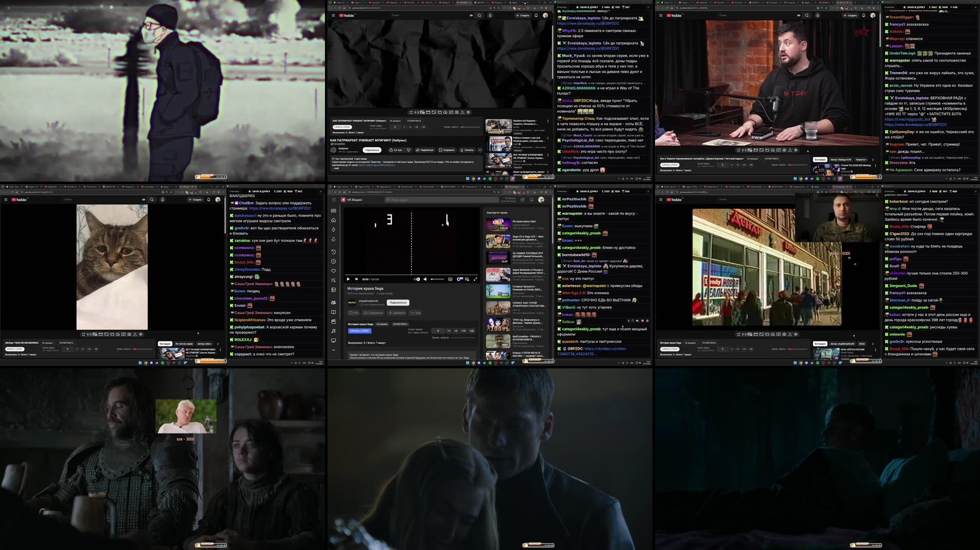Viewport: 980px width, 550px height.
Task: Open gear settings under the podcast video
Action: [796, 150]
